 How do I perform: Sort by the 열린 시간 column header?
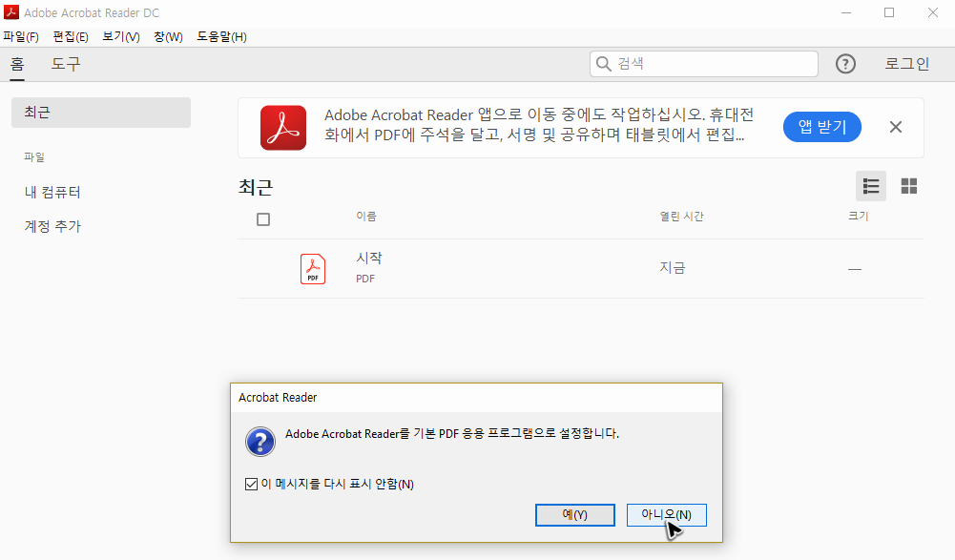681,217
